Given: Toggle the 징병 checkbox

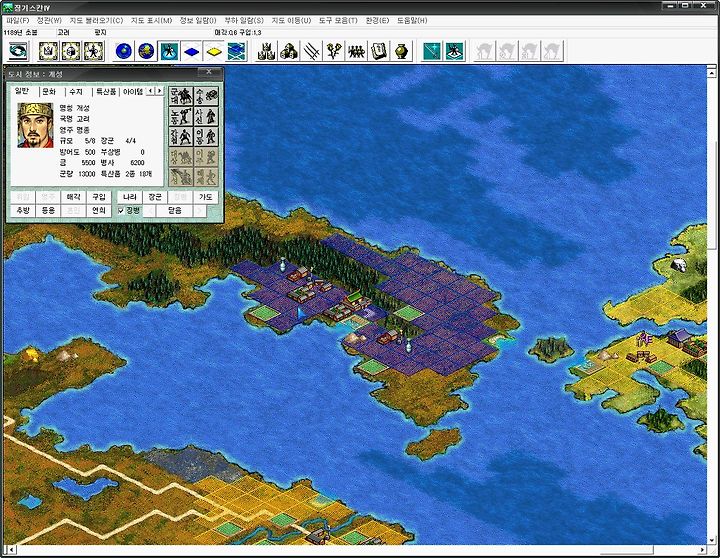Looking at the screenshot, I should pyautogui.click(x=121, y=211).
